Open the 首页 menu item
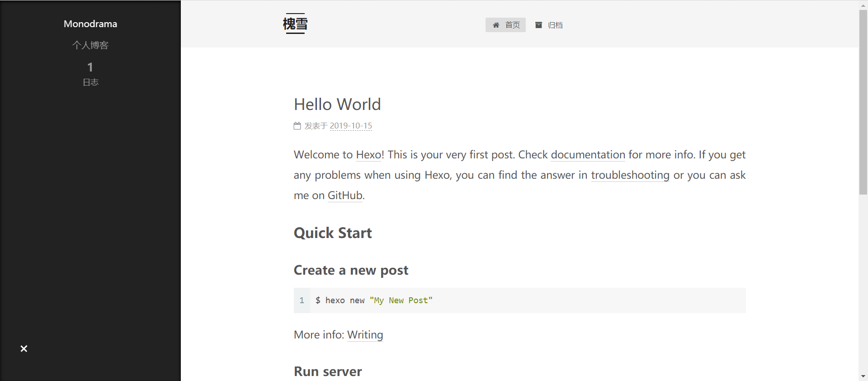868x381 pixels. (x=512, y=25)
